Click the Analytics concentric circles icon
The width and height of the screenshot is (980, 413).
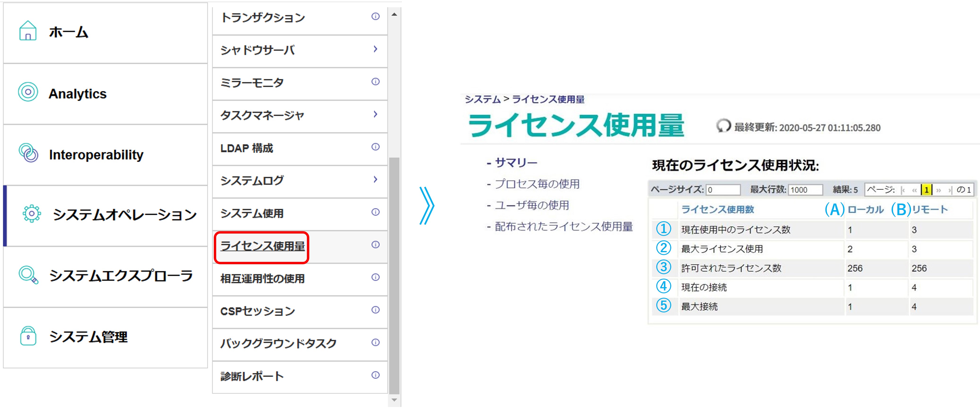click(28, 92)
